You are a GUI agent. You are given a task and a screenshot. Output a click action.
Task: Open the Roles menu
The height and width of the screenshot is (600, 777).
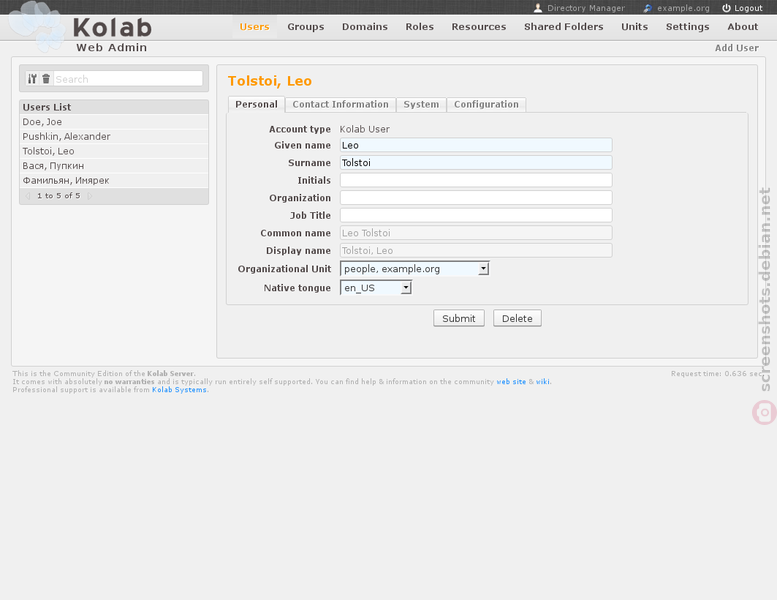click(420, 27)
